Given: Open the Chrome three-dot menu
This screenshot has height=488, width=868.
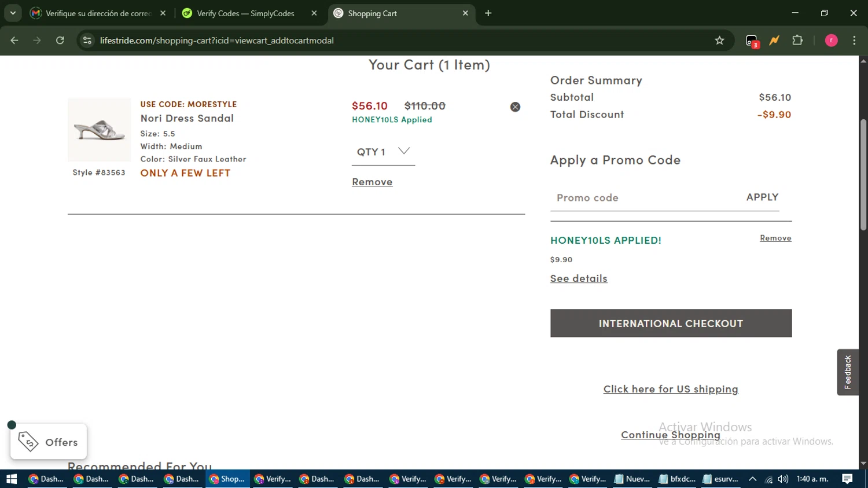Looking at the screenshot, I should pyautogui.click(x=854, y=41).
